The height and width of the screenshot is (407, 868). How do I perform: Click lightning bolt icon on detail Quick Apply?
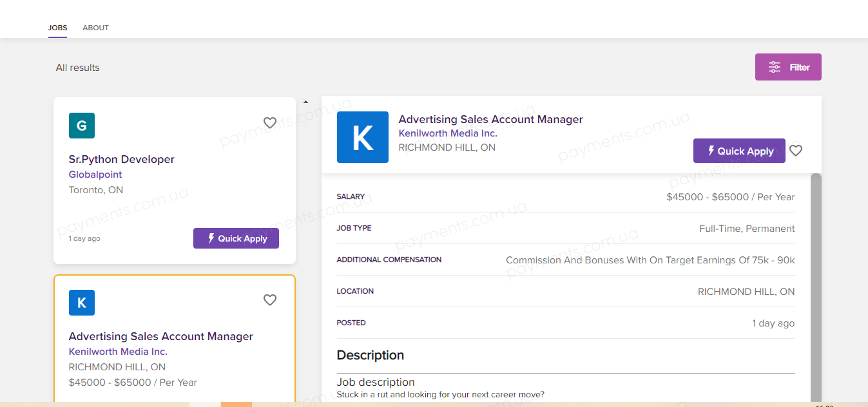pyautogui.click(x=711, y=151)
